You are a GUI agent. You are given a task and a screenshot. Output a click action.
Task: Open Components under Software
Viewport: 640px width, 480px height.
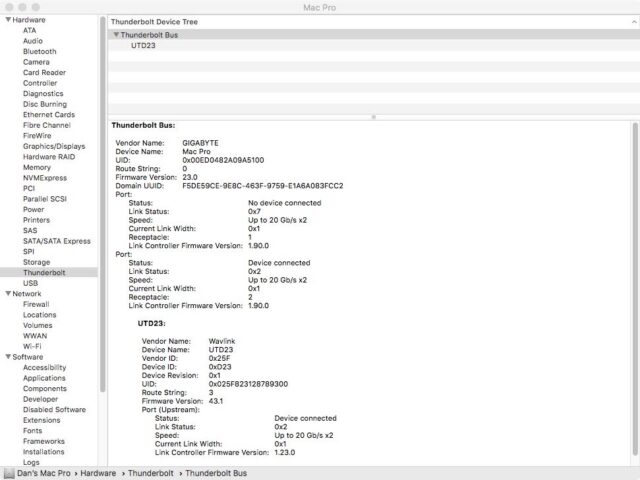45,389
